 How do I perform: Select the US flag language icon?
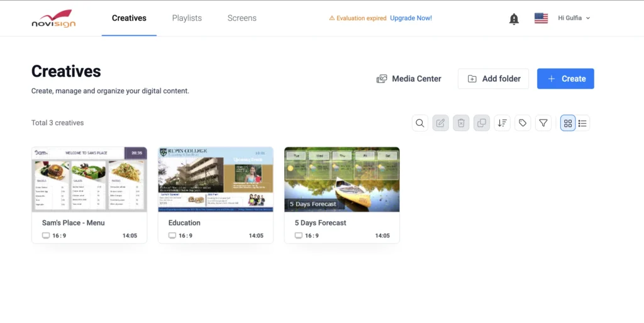541,18
